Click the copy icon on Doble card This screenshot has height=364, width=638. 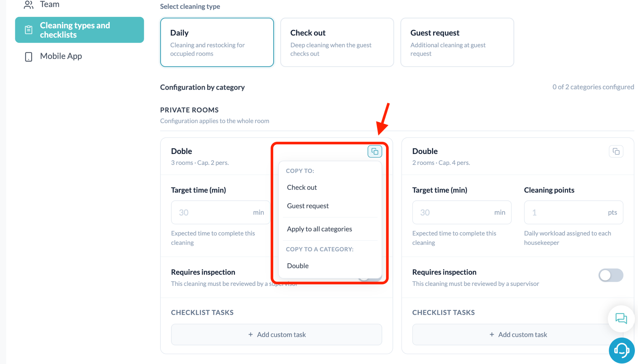375,152
